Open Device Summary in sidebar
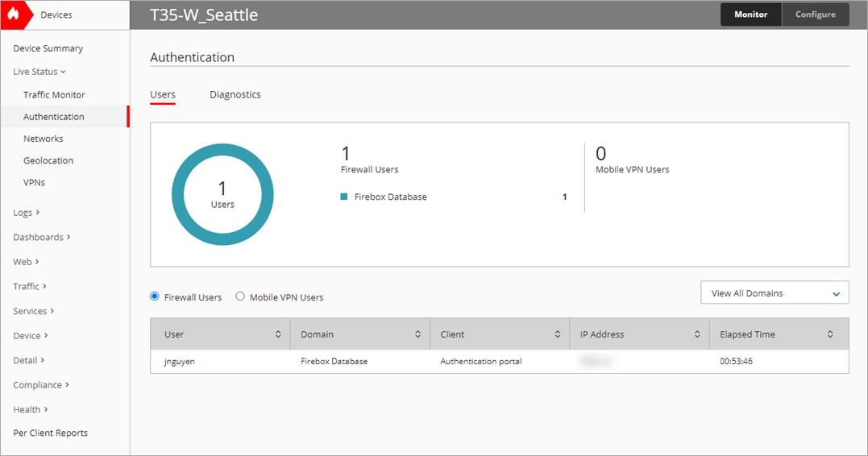 tap(48, 48)
